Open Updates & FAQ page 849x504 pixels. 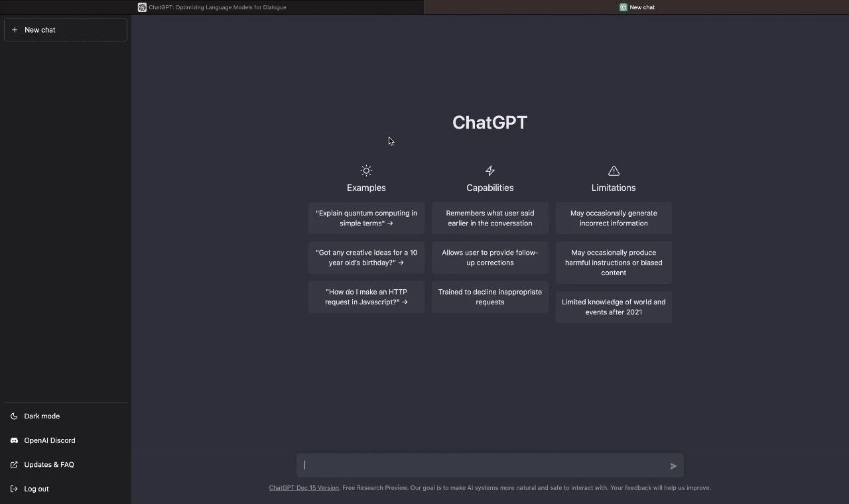coord(66,465)
